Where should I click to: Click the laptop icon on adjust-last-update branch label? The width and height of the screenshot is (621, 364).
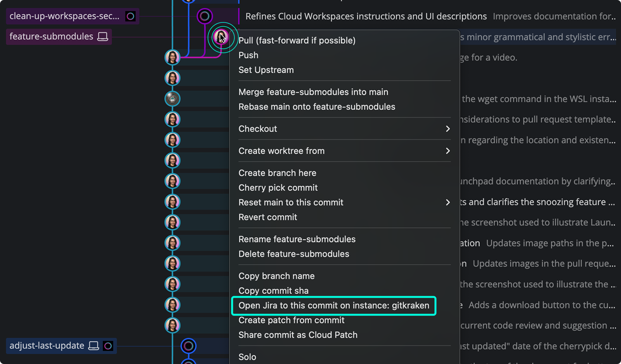tap(94, 345)
